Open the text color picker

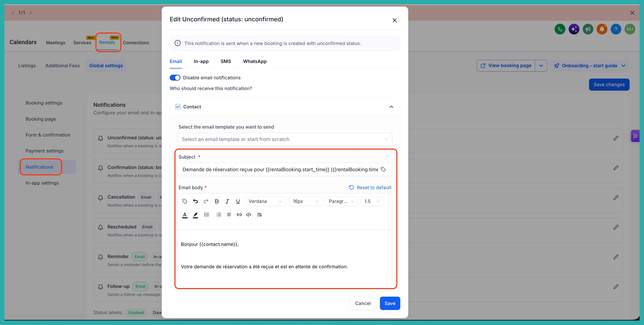185,215
